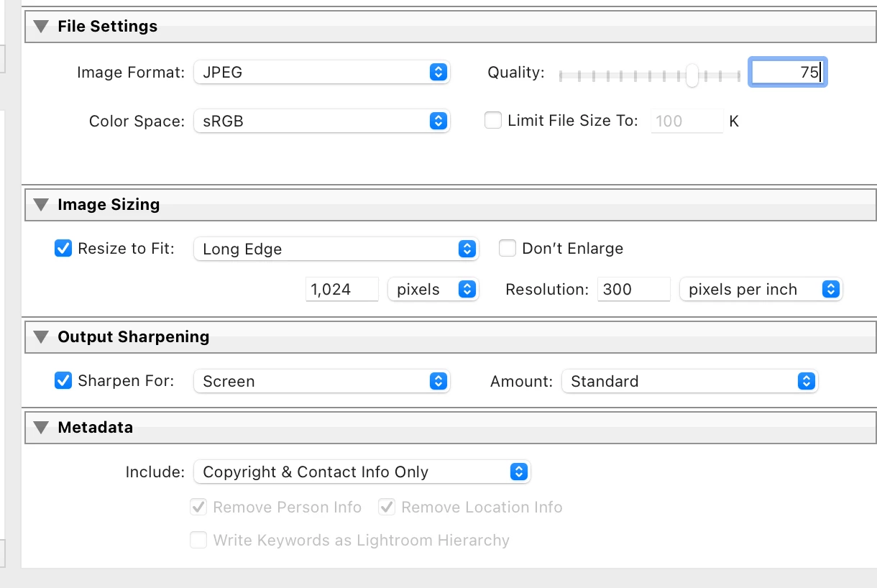Open the metadata Include dropdown
The height and width of the screenshot is (588, 877).
[362, 472]
